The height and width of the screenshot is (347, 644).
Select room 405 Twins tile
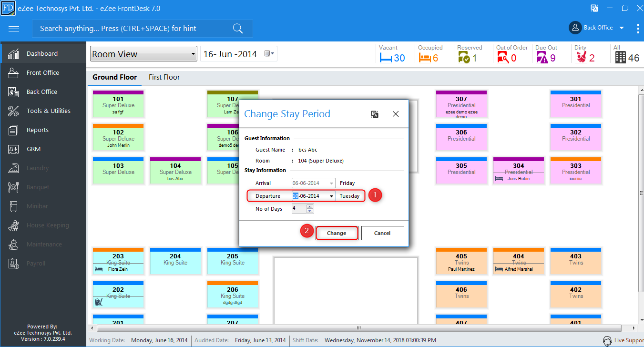[x=461, y=262]
